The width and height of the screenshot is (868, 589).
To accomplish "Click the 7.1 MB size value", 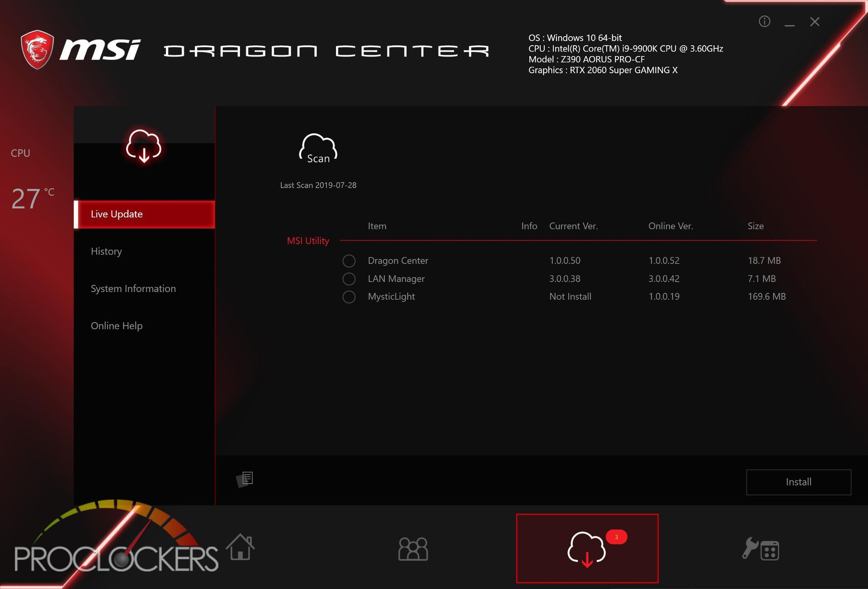I will click(761, 278).
